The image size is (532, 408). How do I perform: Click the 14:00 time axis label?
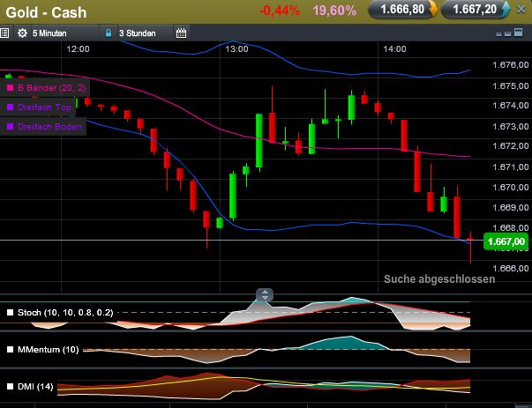point(394,49)
